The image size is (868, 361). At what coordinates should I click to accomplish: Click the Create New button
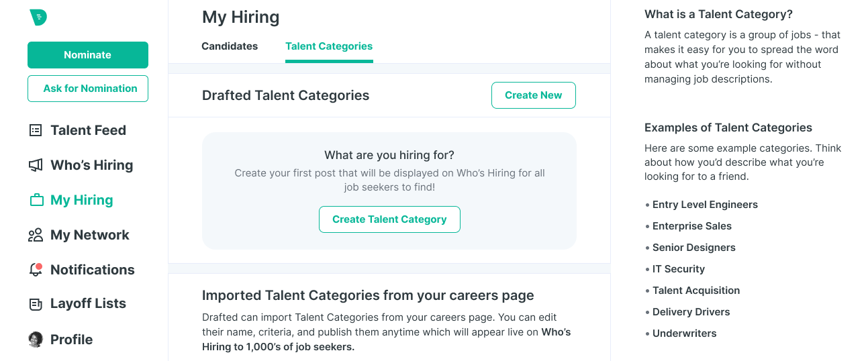pos(534,95)
